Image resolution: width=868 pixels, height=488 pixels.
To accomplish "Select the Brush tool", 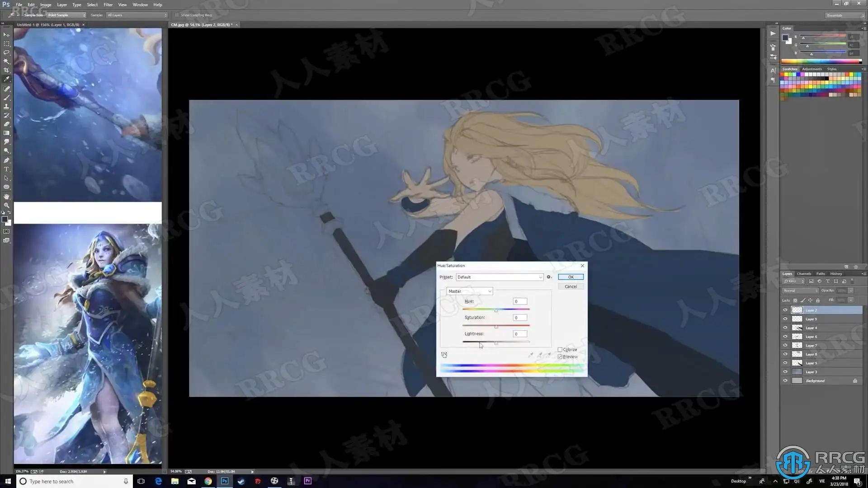I will click(6, 98).
